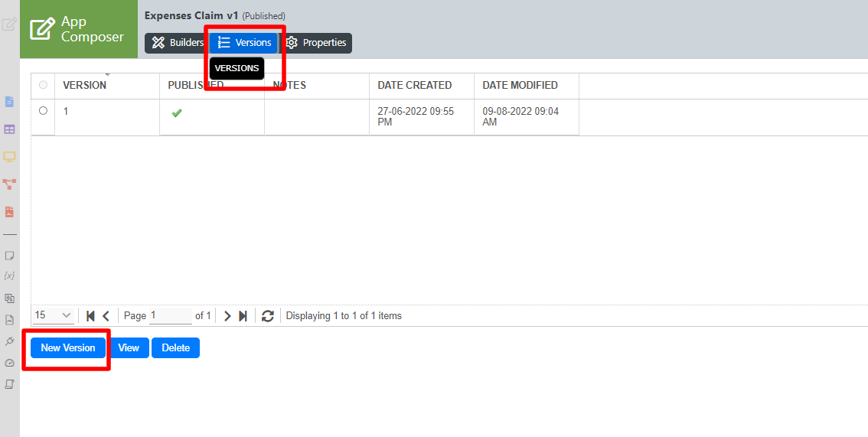Click the version number cell '1'

(x=107, y=117)
